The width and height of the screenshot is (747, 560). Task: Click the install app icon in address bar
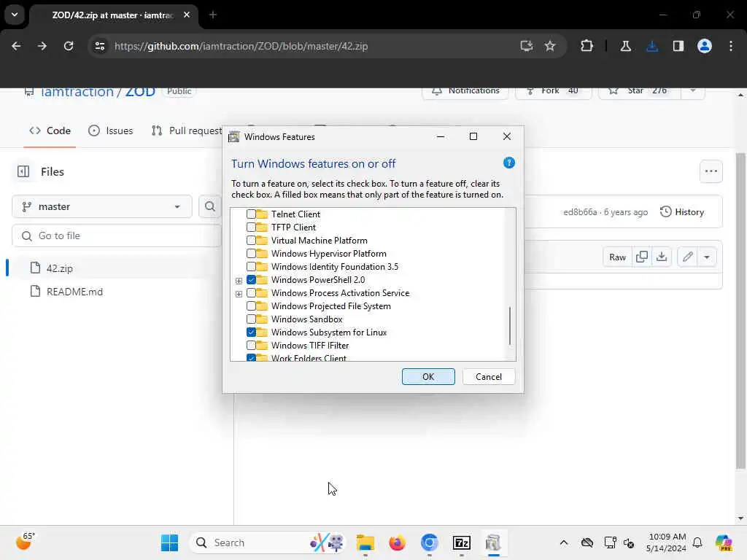point(526,46)
